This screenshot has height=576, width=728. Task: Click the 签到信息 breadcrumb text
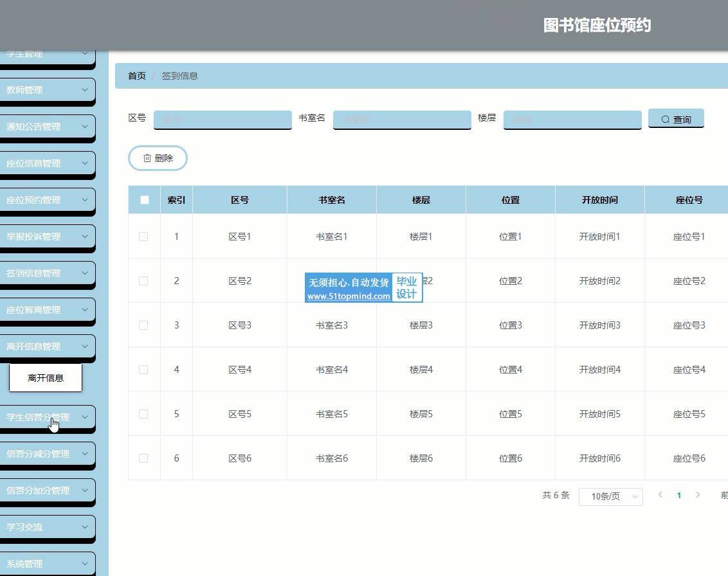pyautogui.click(x=179, y=76)
